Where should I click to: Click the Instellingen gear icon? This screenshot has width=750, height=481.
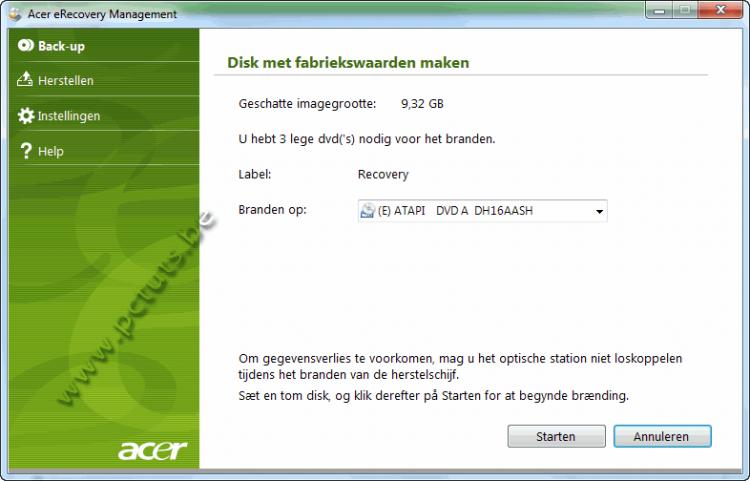tap(26, 115)
